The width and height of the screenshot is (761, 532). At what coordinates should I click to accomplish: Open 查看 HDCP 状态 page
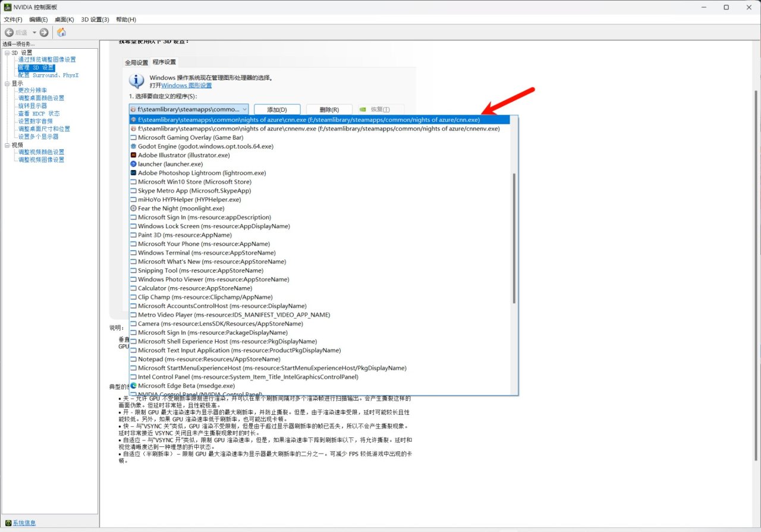click(x=39, y=114)
